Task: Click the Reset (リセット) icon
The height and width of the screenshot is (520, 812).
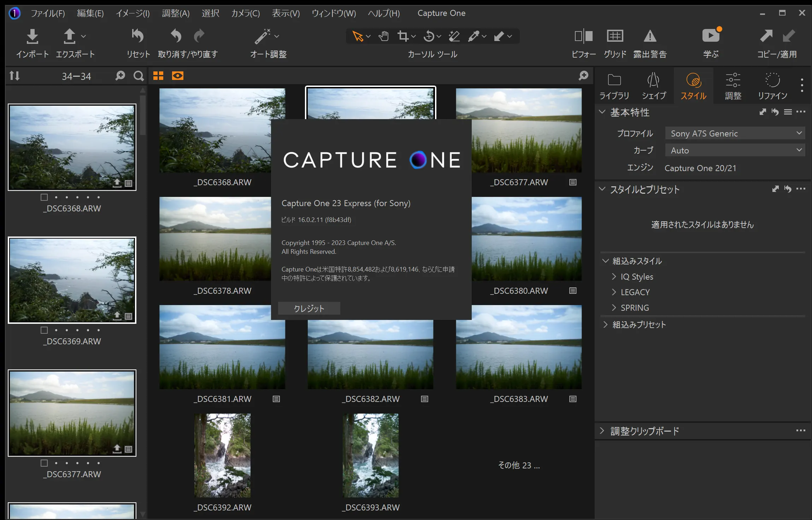Action: [x=138, y=36]
